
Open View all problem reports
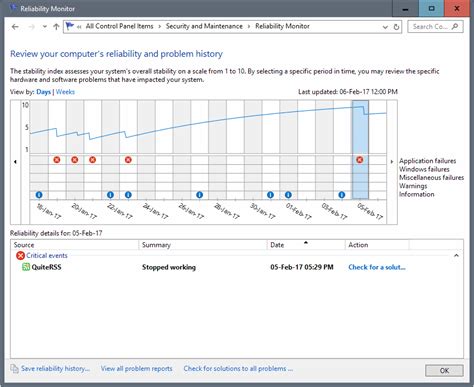136,369
